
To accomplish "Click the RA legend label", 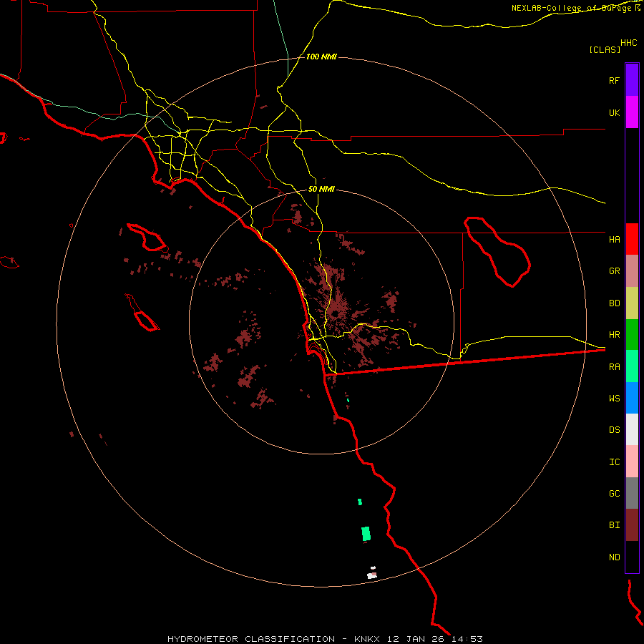I will point(615,367).
